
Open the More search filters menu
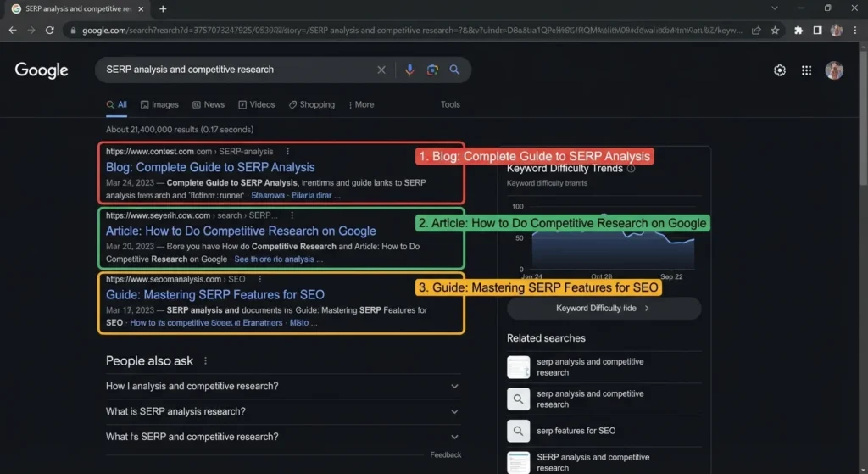361,104
